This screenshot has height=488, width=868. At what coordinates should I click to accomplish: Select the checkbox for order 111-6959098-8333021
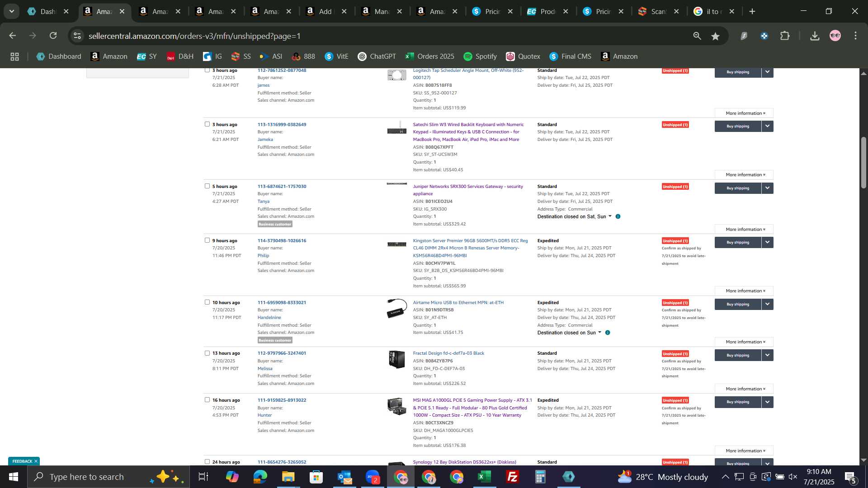207,302
